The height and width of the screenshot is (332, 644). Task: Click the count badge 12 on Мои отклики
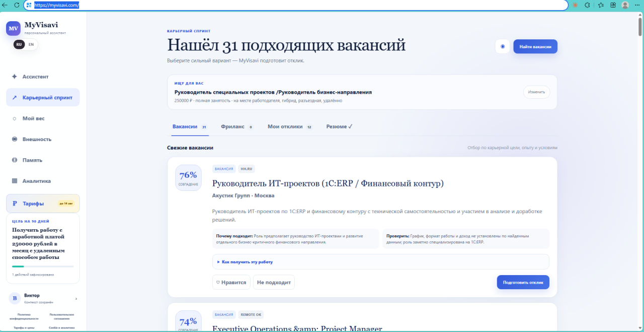click(x=309, y=127)
